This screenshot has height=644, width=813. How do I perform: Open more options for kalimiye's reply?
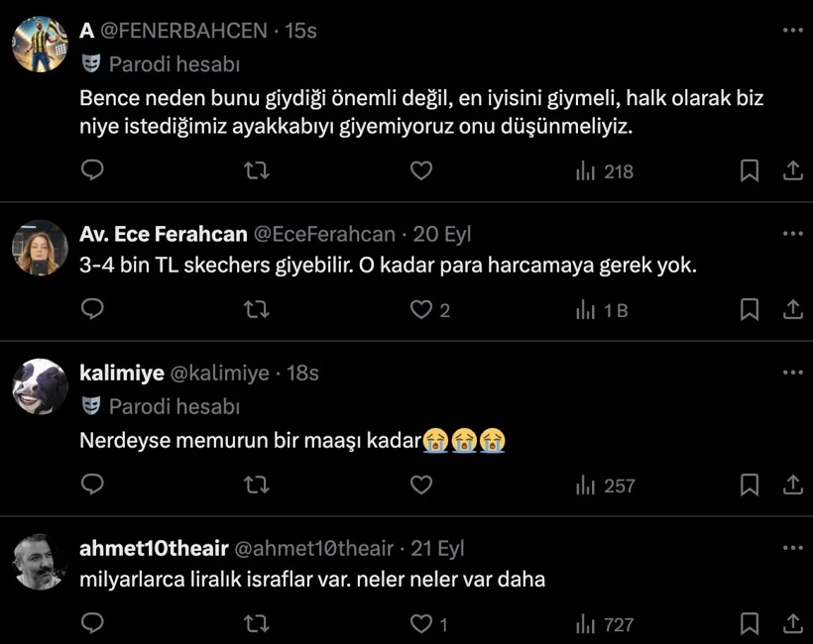(x=791, y=373)
